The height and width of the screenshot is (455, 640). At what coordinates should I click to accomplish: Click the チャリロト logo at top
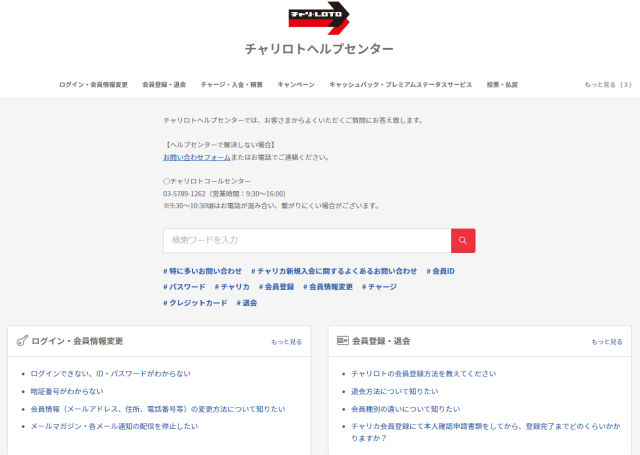pyautogui.click(x=319, y=18)
